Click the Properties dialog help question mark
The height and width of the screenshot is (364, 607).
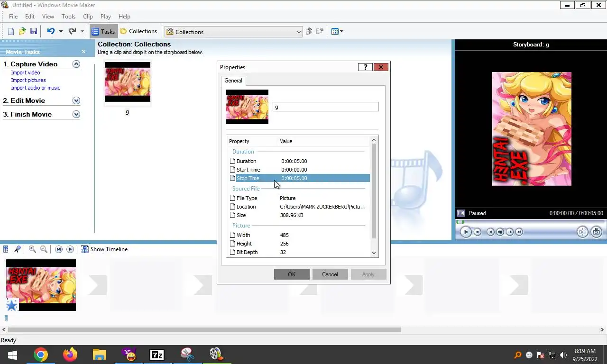click(365, 67)
